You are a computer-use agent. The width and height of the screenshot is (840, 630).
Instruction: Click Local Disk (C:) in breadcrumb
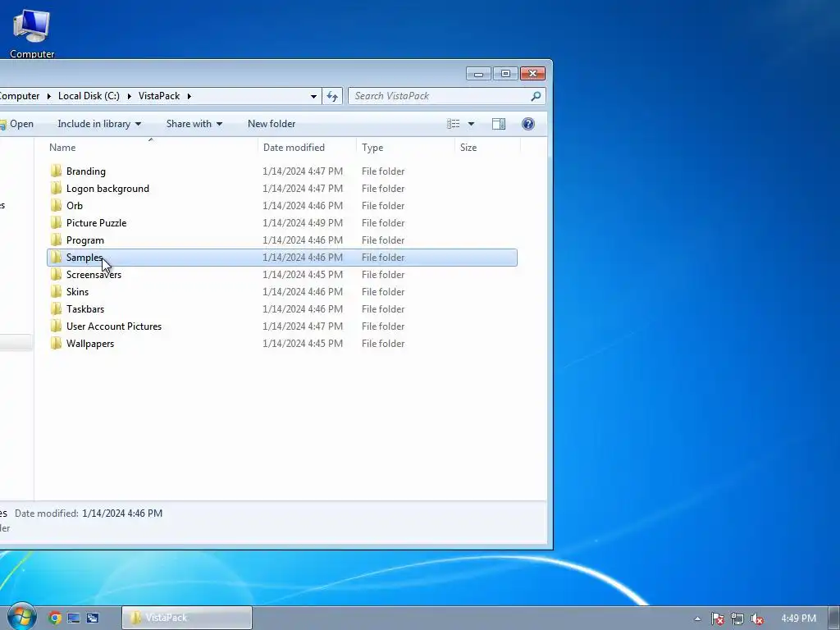(89, 96)
